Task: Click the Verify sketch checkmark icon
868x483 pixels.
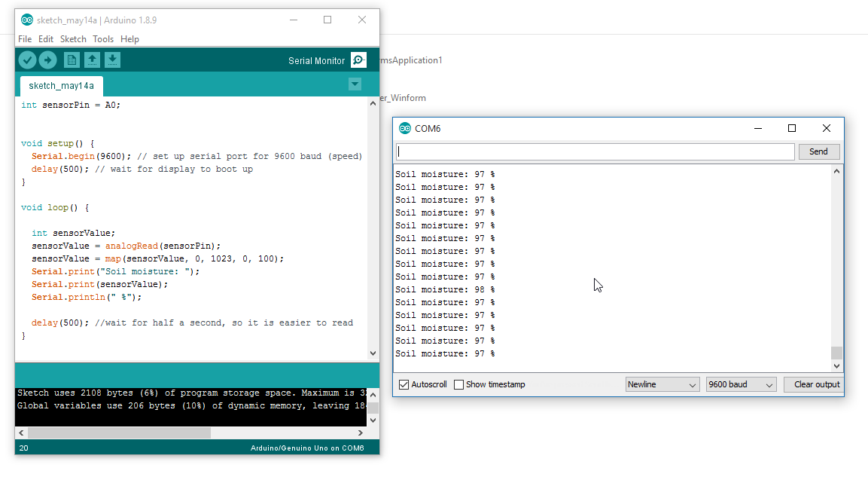Action: point(27,60)
